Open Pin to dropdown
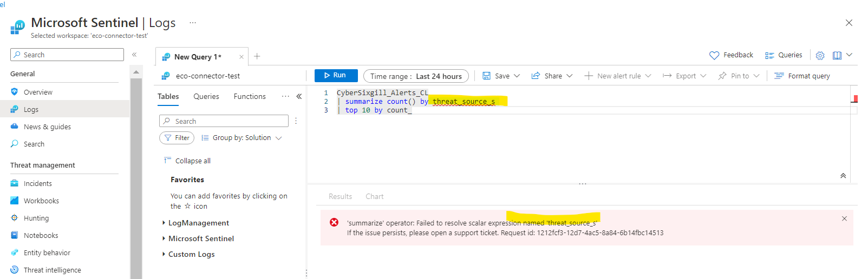 pos(739,76)
